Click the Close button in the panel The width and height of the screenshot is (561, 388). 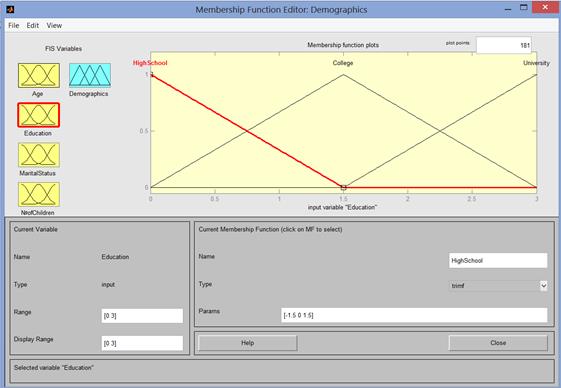pyautogui.click(x=498, y=343)
